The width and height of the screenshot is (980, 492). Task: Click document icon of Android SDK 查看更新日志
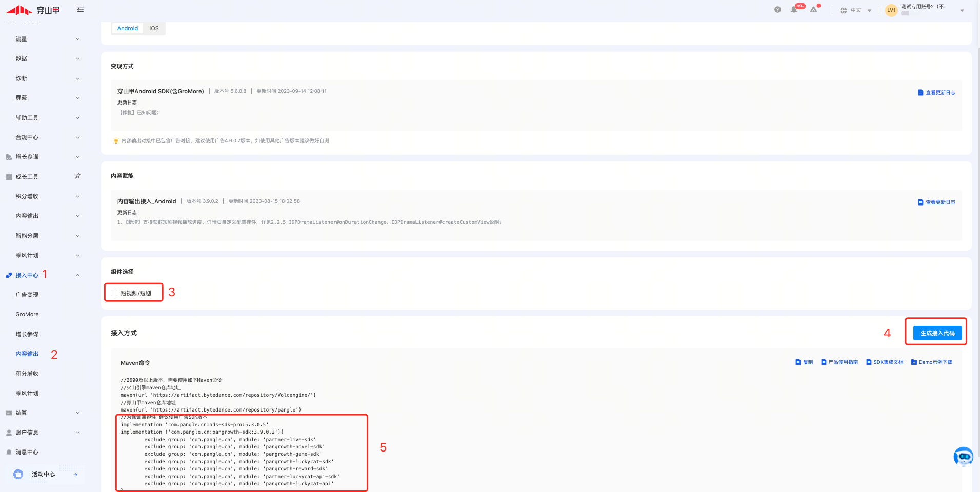pos(921,93)
